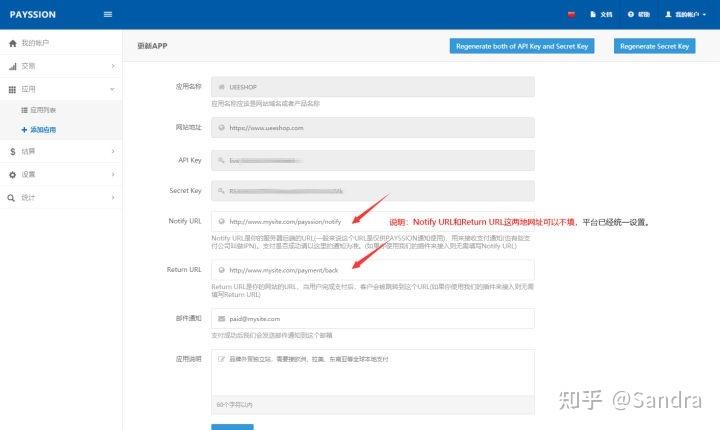Click the Secret Key field
Image resolution: width=720 pixels, height=430 pixels.
click(x=373, y=191)
